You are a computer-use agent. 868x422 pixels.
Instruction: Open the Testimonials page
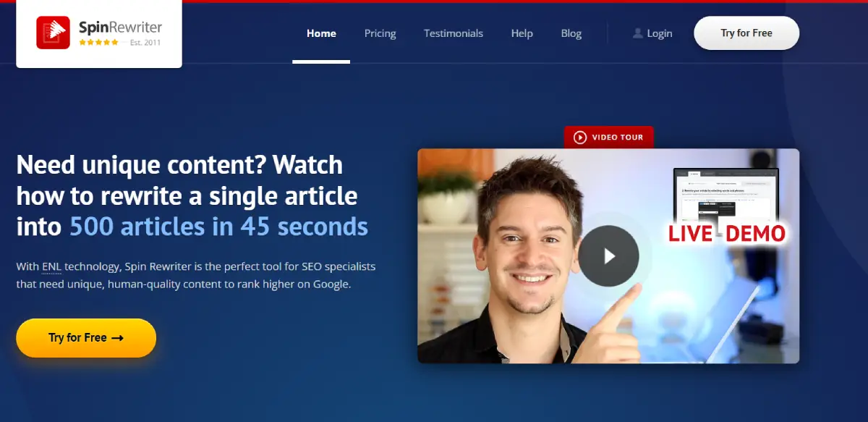(454, 33)
